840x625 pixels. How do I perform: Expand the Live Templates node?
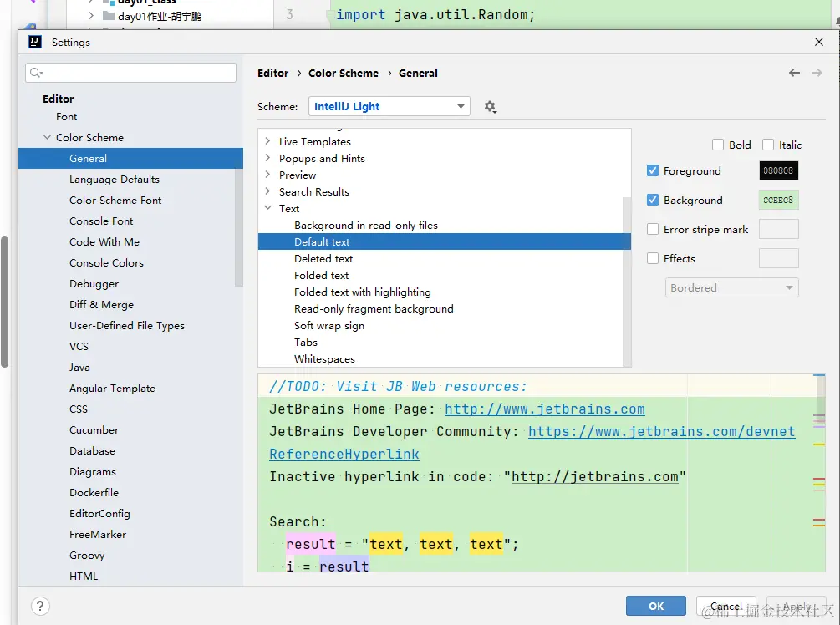click(x=267, y=141)
